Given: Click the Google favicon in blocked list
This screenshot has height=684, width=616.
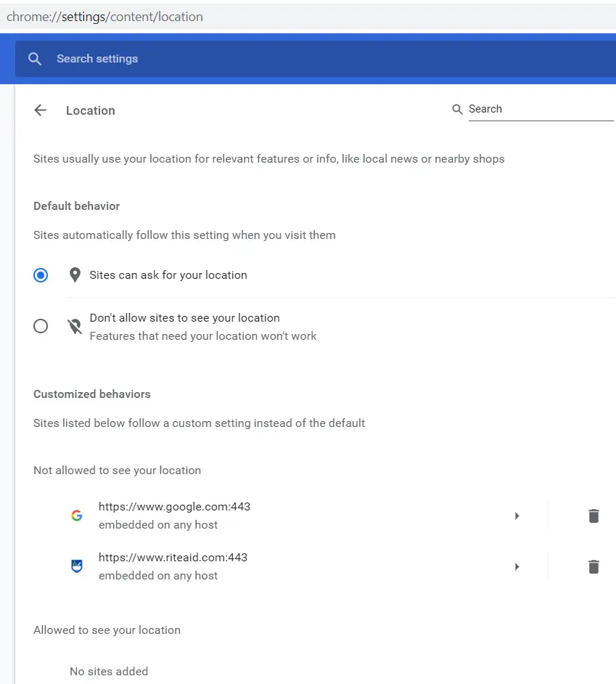Looking at the screenshot, I should coord(76,516).
